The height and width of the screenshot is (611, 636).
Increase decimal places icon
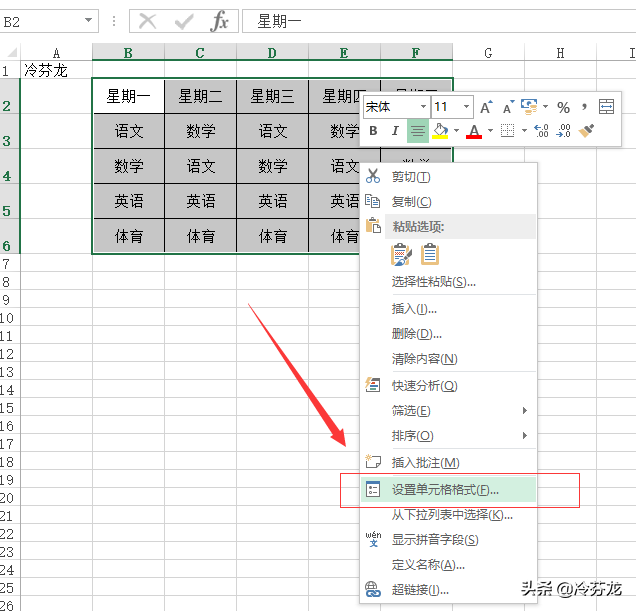[541, 131]
